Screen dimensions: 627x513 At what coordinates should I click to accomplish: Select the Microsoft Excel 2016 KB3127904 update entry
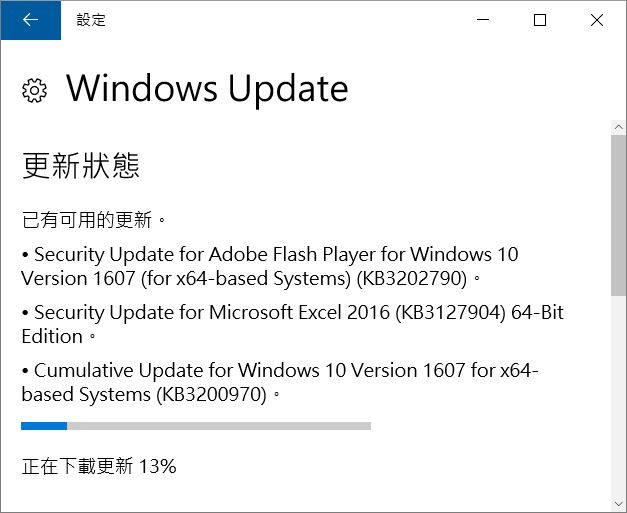(x=293, y=324)
